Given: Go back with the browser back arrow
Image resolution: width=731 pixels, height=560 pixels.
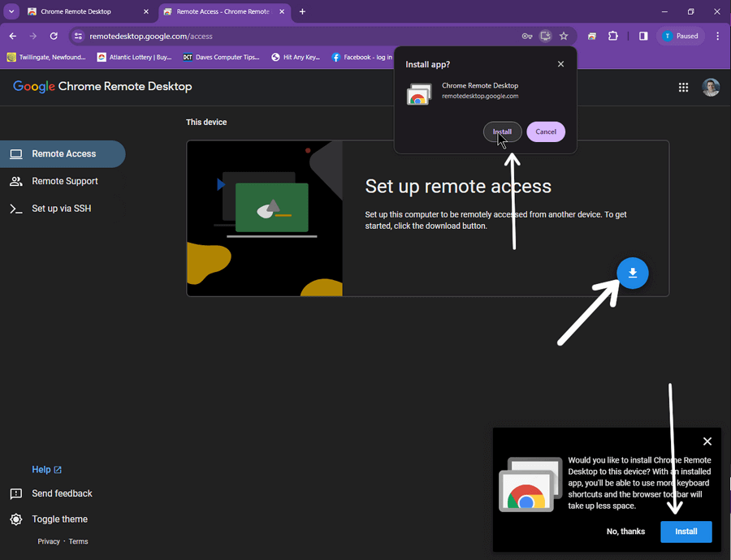Looking at the screenshot, I should 12,36.
